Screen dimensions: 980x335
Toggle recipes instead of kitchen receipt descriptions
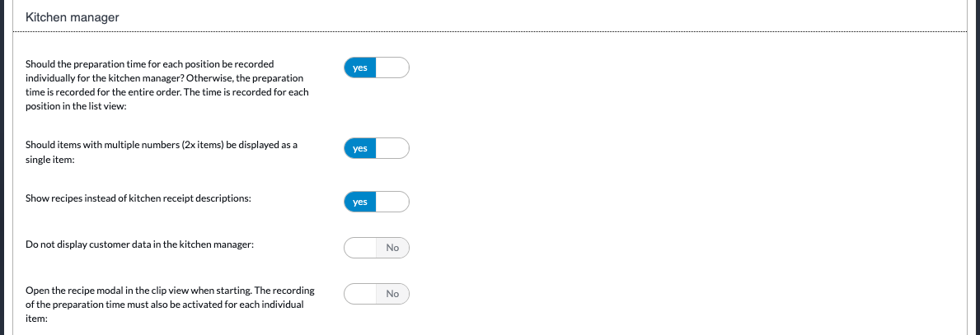pyautogui.click(x=376, y=202)
